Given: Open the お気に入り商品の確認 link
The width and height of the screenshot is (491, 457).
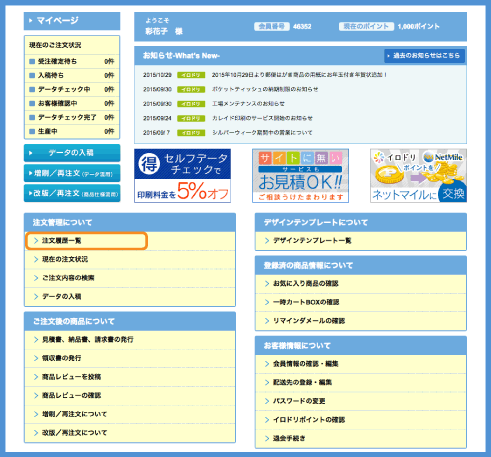Looking at the screenshot, I should (x=306, y=284).
